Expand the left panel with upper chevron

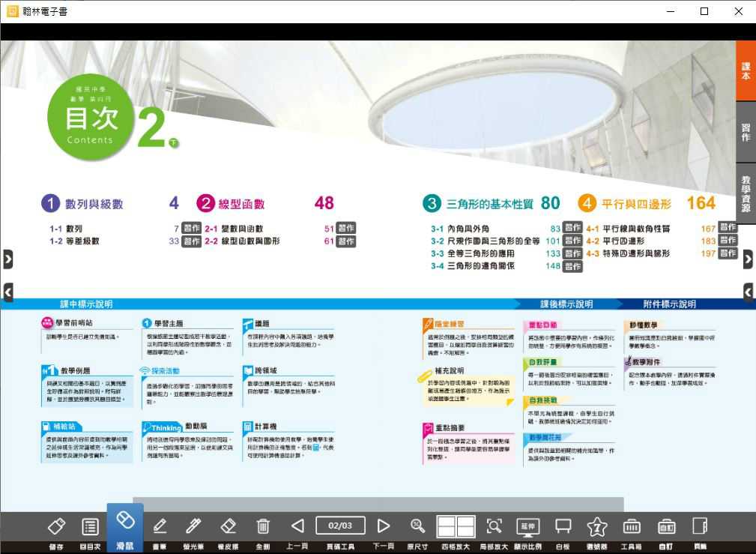click(x=7, y=259)
